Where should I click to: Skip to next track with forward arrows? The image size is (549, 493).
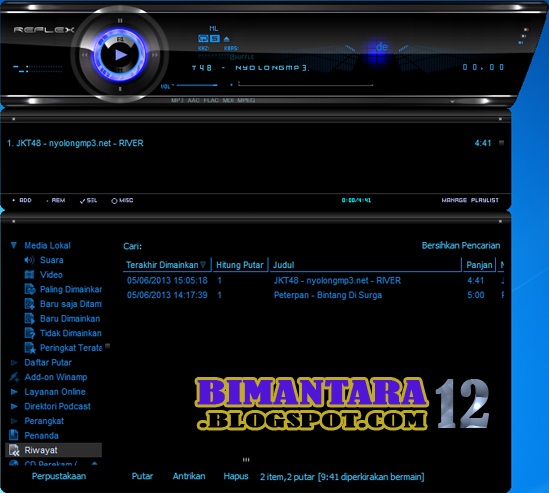[155, 55]
